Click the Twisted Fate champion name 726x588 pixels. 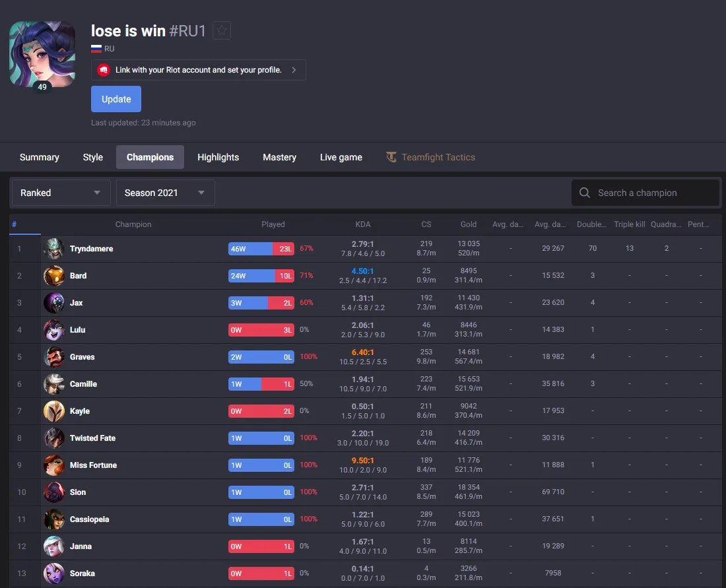point(92,438)
